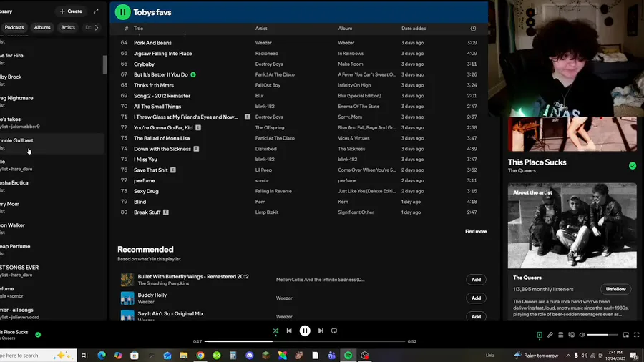
Task: Toggle the saved check in the bottom-left now playing bar
Action: coord(38,335)
